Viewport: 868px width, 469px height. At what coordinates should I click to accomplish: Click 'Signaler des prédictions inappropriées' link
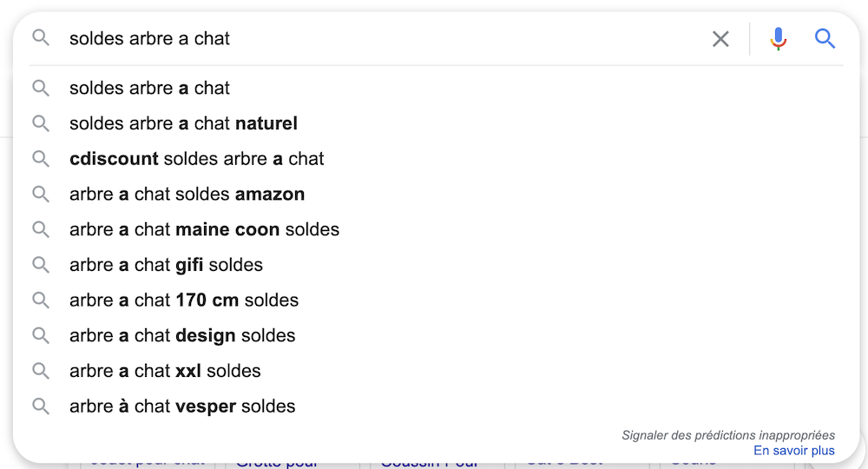[728, 435]
